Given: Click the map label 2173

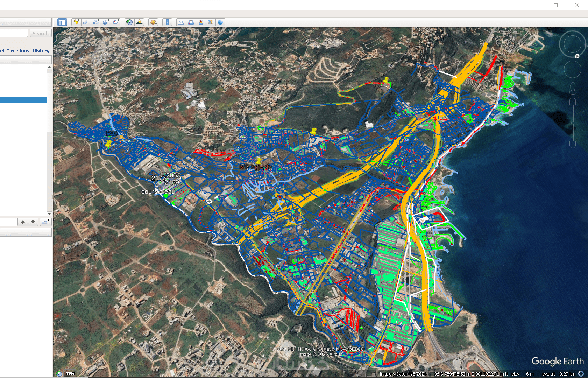Looking at the screenshot, I should coord(158,178).
